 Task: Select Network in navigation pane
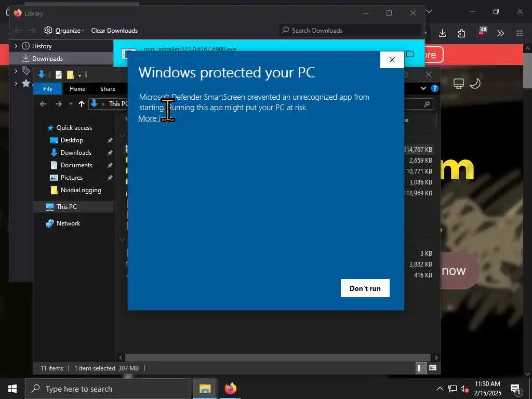68,223
